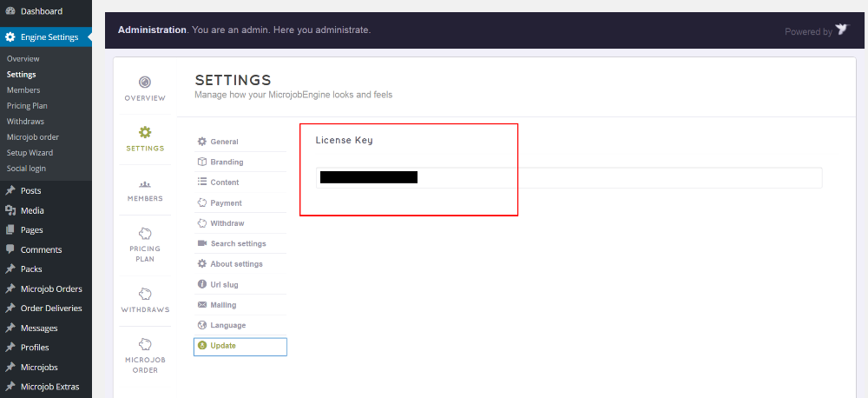Open the Pages menu item
This screenshot has width=868, height=398.
point(31,230)
